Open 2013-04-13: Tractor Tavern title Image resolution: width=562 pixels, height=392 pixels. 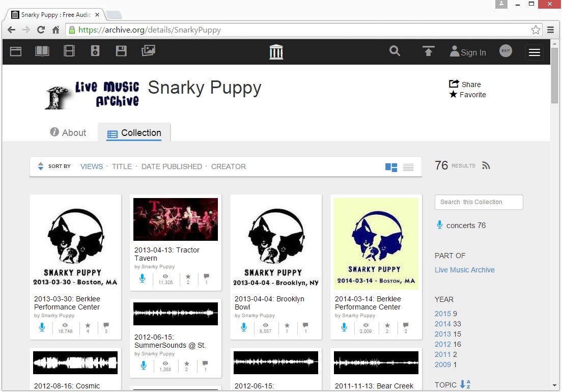(166, 254)
